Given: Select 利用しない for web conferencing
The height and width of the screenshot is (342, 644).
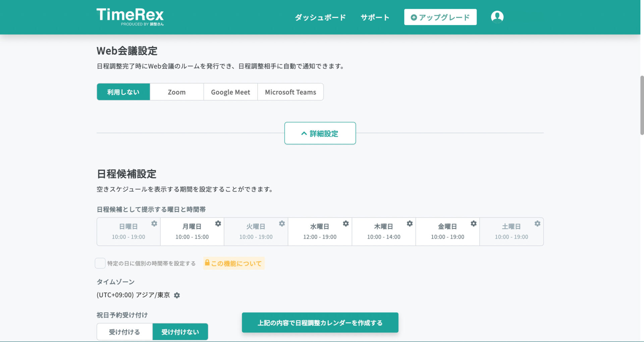Looking at the screenshot, I should pyautogui.click(x=123, y=92).
